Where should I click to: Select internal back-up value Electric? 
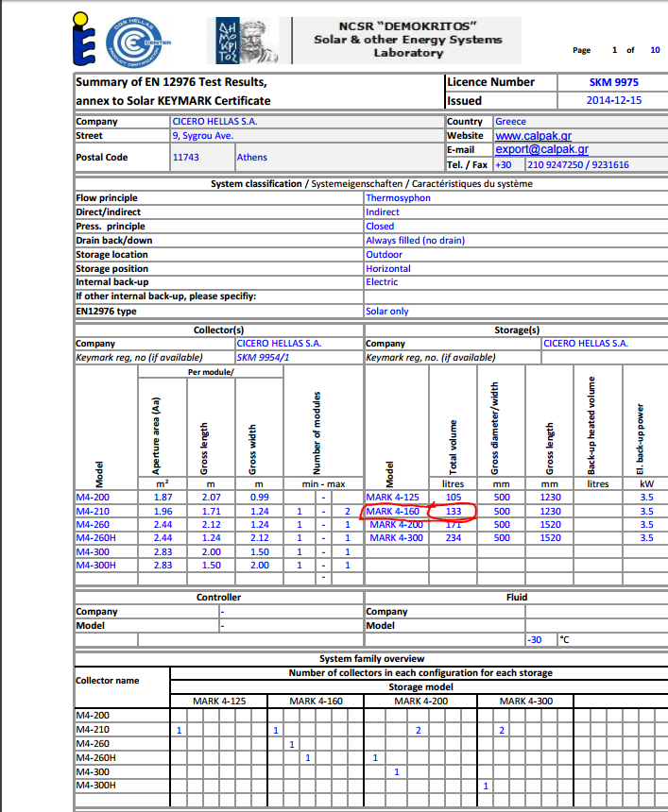[382, 281]
